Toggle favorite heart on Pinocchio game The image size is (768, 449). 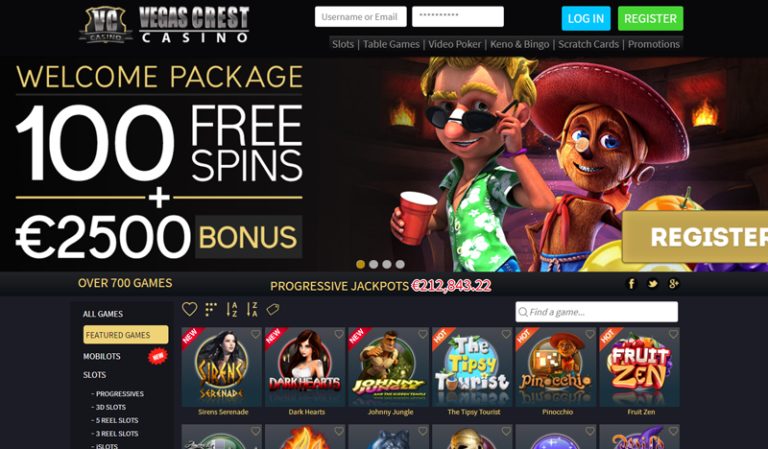[590, 334]
